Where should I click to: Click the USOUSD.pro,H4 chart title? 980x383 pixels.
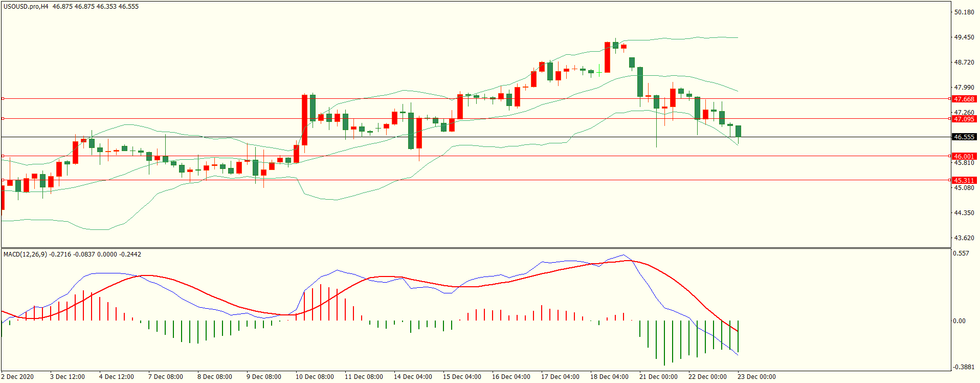point(26,7)
